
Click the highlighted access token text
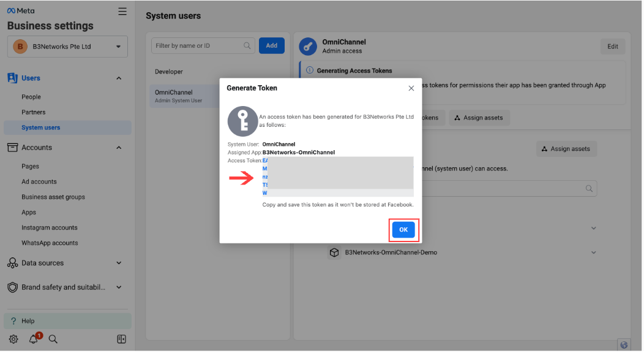pyautogui.click(x=337, y=176)
